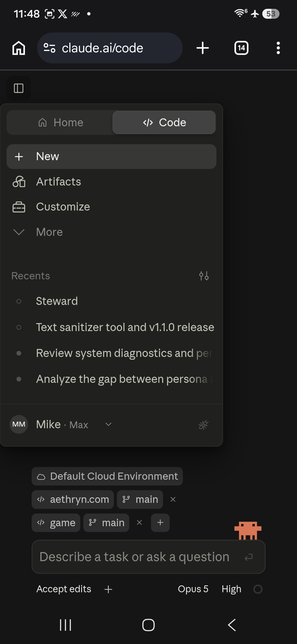The image size is (297, 644).
Task: Start a New session
Action: click(x=111, y=157)
